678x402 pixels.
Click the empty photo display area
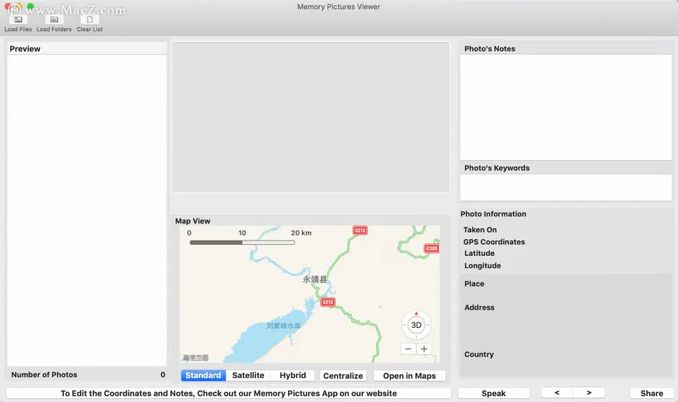(310, 117)
